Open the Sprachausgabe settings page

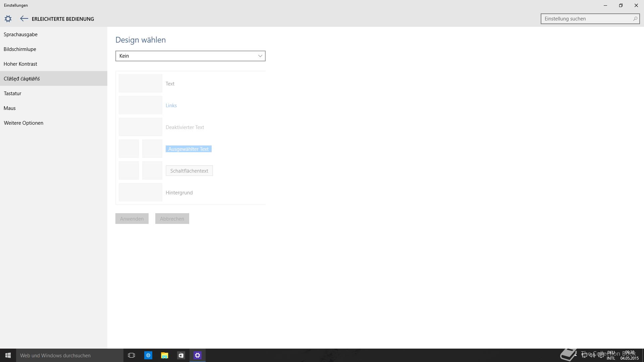[20, 35]
